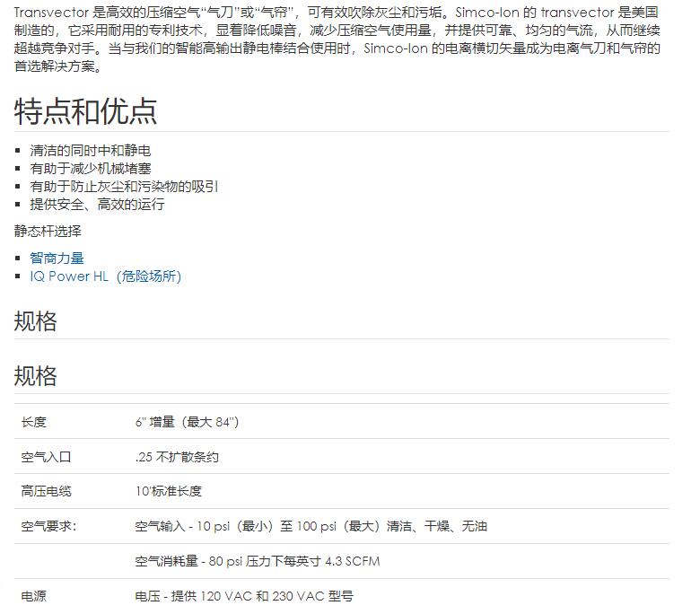
Task: Open the 智商力量 link
Action: (x=57, y=259)
